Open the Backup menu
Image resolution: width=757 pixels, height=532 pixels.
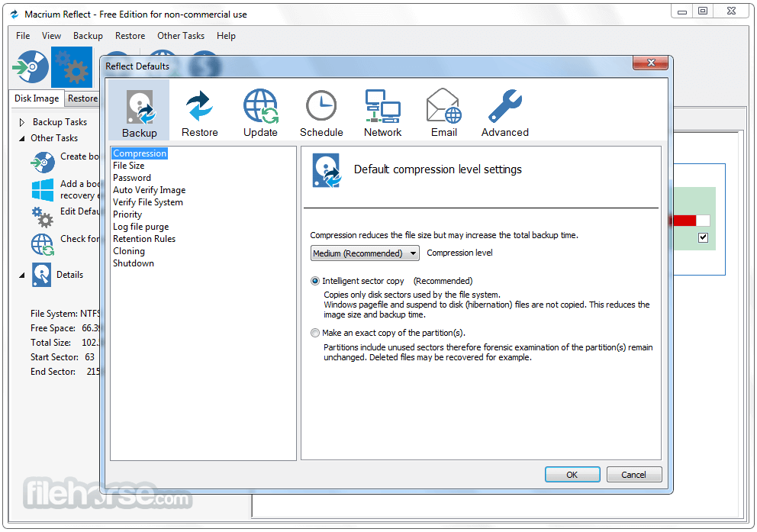tap(88, 36)
